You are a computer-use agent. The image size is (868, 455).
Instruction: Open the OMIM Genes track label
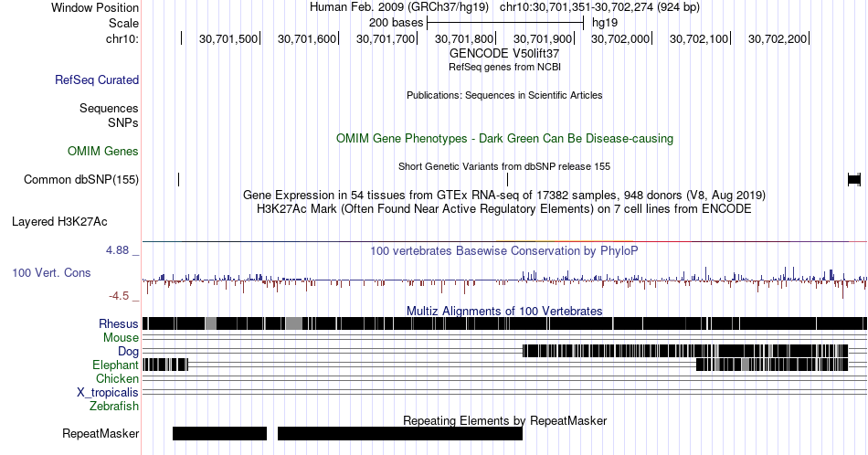click(x=103, y=151)
